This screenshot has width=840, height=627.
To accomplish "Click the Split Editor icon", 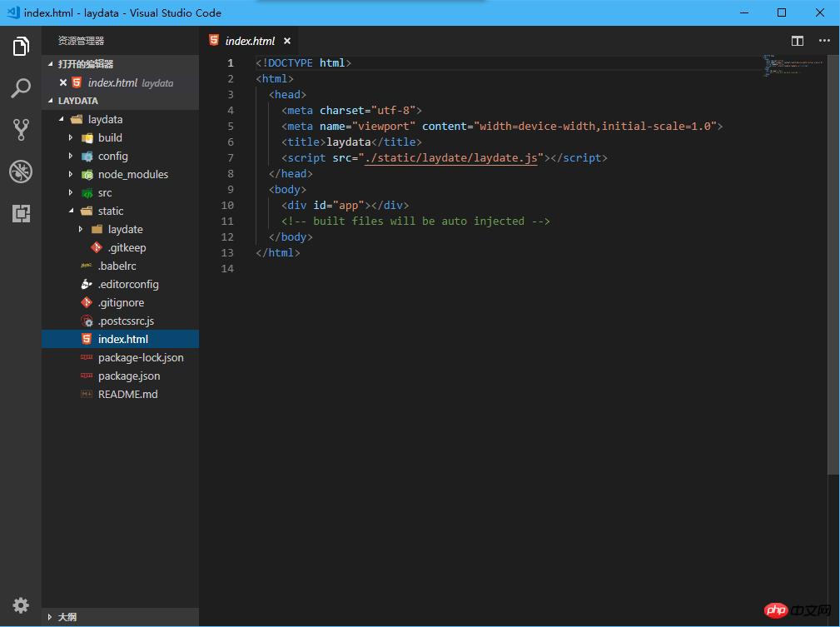I will click(x=798, y=40).
